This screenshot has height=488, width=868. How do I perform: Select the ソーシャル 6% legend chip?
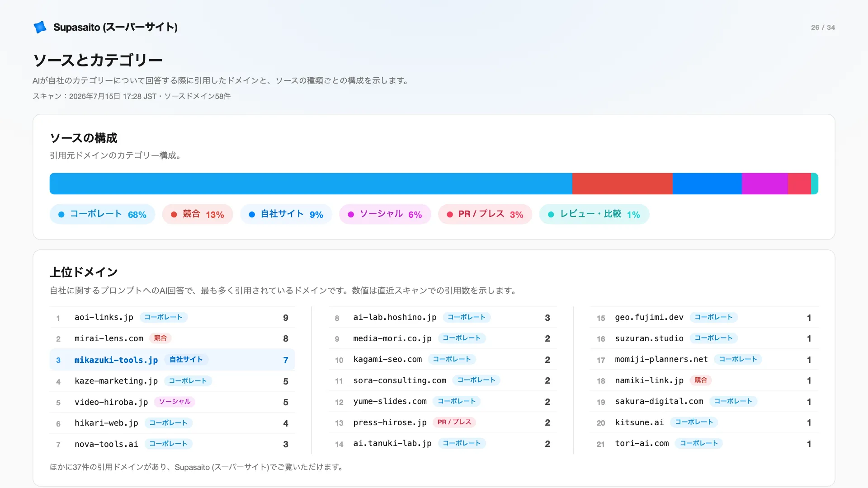(x=385, y=214)
